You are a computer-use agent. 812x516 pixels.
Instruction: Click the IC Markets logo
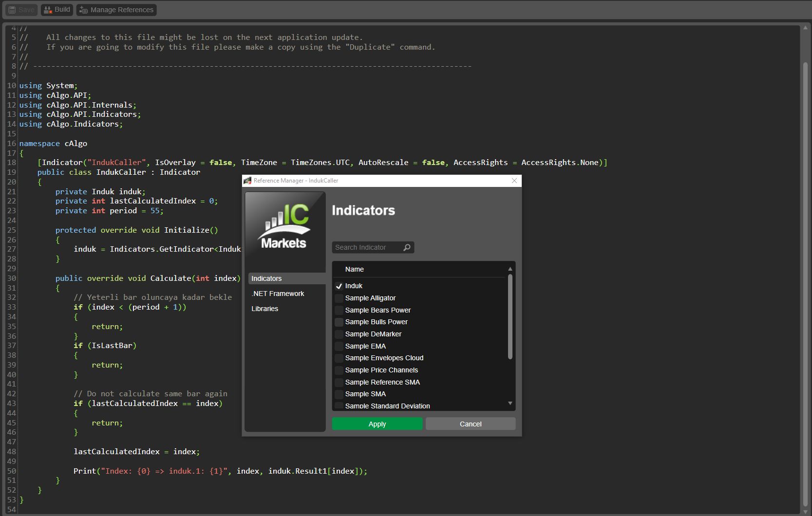(284, 226)
